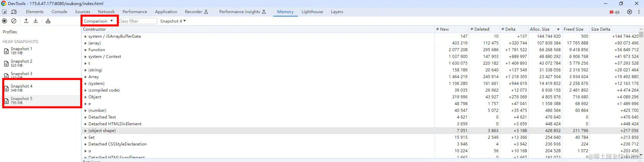Open the Snapshot 4 base snapshot dropdown
644x162 pixels.
pyautogui.click(x=173, y=21)
